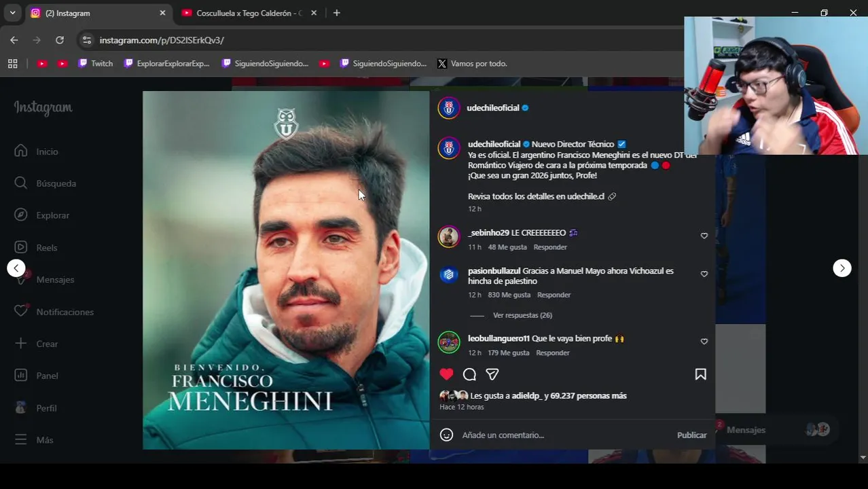Open Vamos por todo. bookmark
This screenshot has height=489, width=868.
[x=472, y=64]
